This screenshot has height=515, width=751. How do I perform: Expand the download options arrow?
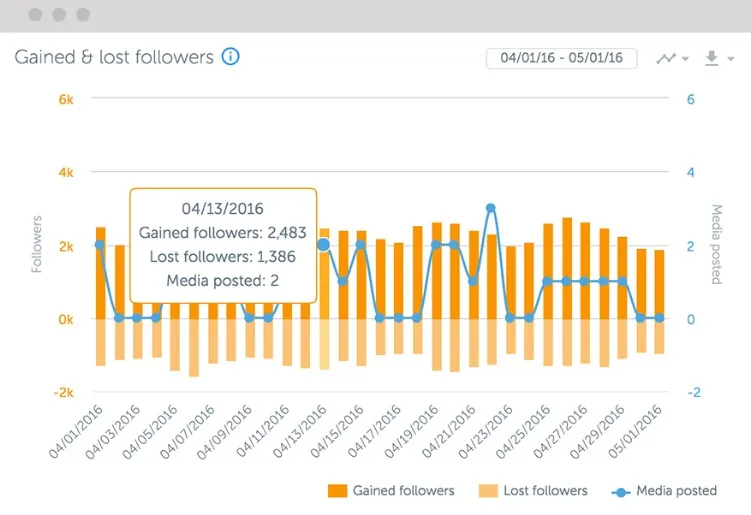pyautogui.click(x=731, y=59)
